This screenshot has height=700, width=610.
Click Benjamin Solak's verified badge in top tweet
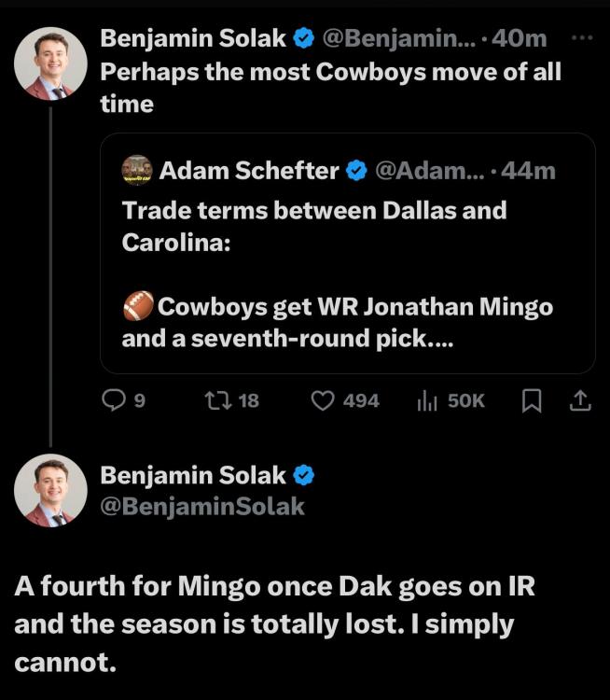coord(303,38)
